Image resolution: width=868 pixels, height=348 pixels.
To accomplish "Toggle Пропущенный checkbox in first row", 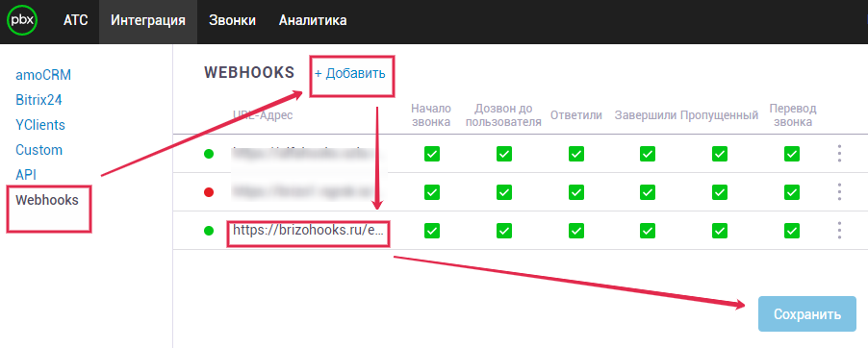I will (x=720, y=153).
